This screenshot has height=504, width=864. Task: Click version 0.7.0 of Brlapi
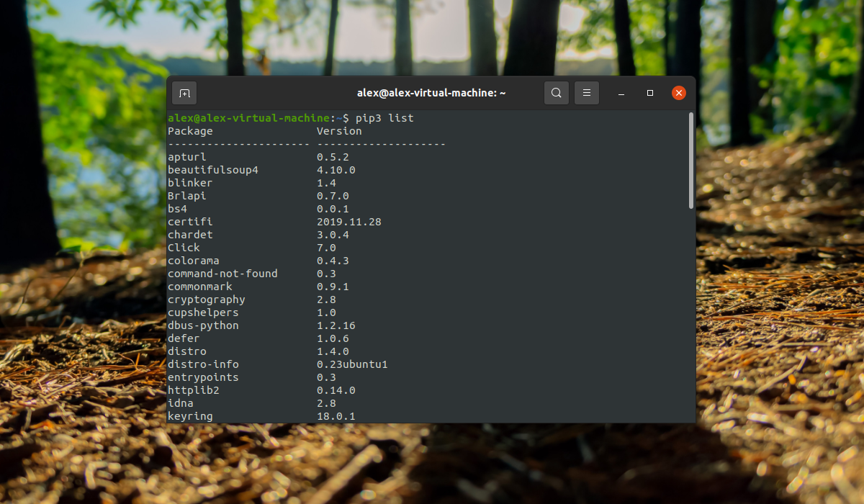333,196
